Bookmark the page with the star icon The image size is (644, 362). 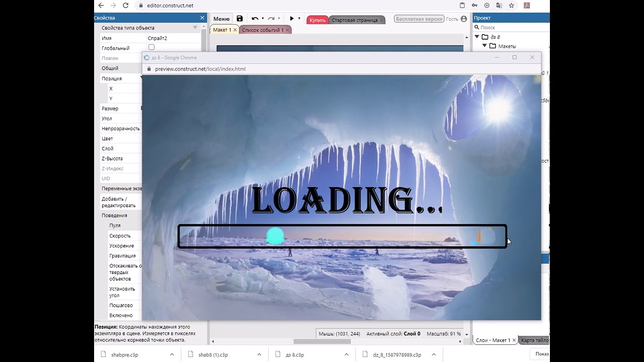[512, 6]
